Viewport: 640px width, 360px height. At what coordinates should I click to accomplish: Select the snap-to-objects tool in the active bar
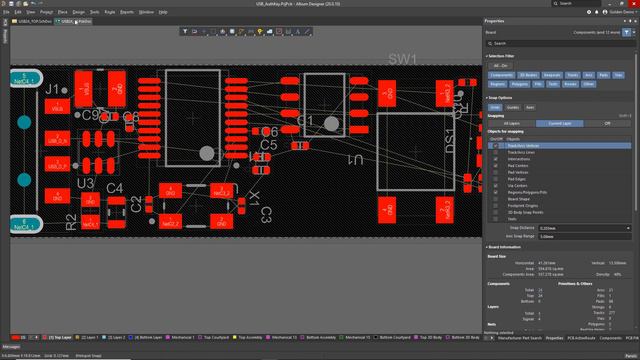[x=194, y=31]
